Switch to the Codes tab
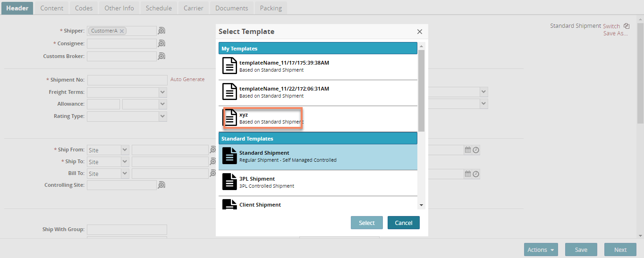Image resolution: width=644 pixels, height=258 pixels. point(84,8)
